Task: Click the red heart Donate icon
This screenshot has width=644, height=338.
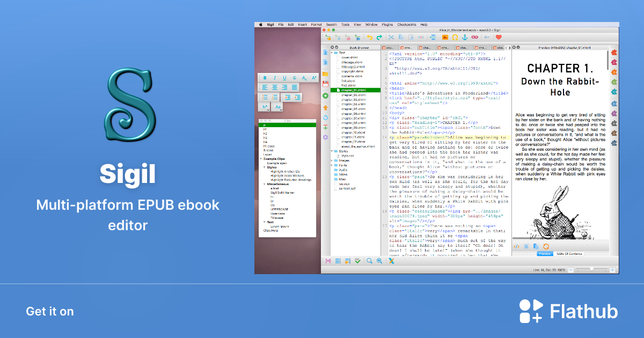Action: (499, 37)
